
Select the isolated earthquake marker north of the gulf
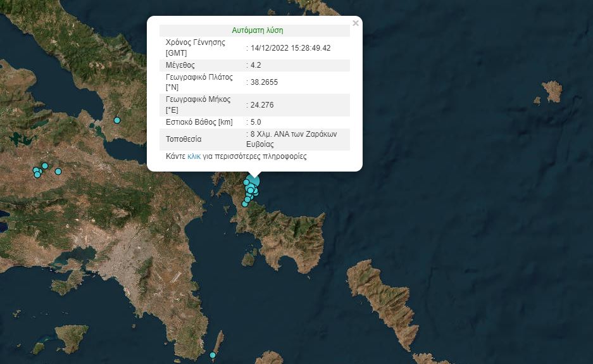click(x=117, y=120)
